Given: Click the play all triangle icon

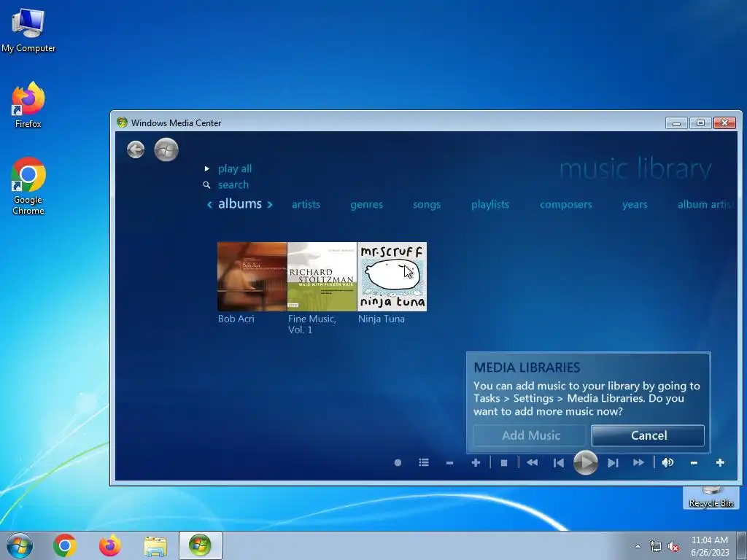Looking at the screenshot, I should [206, 168].
